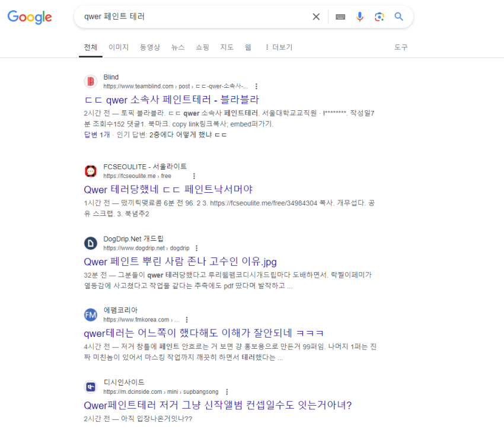Click the Google logo

click(x=30, y=17)
